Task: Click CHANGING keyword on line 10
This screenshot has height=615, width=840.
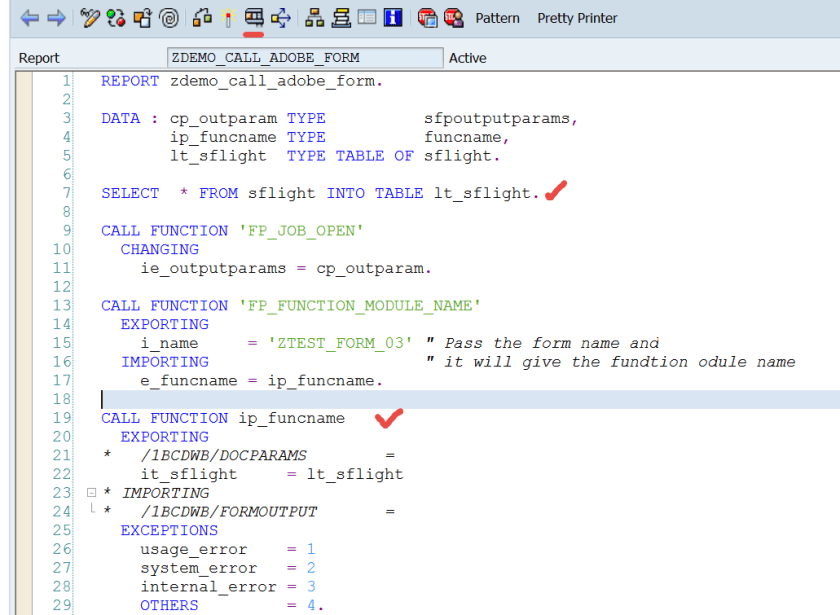Action: tap(160, 250)
